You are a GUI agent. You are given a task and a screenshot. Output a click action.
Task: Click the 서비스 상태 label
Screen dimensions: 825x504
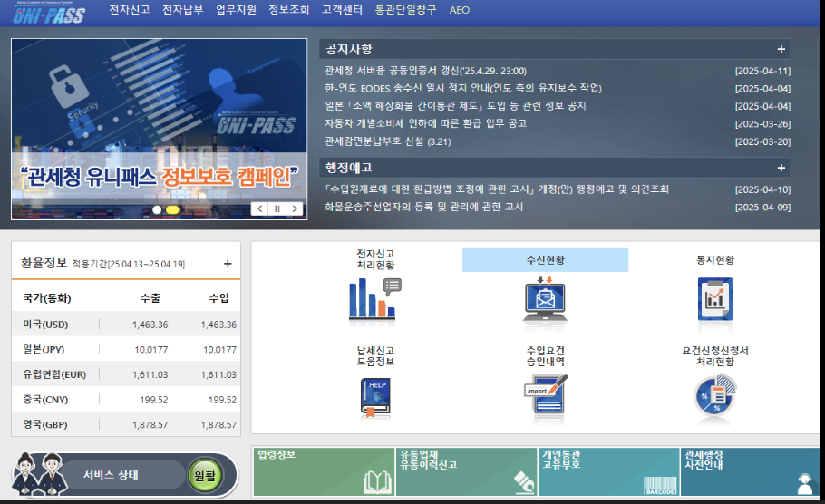point(111,474)
